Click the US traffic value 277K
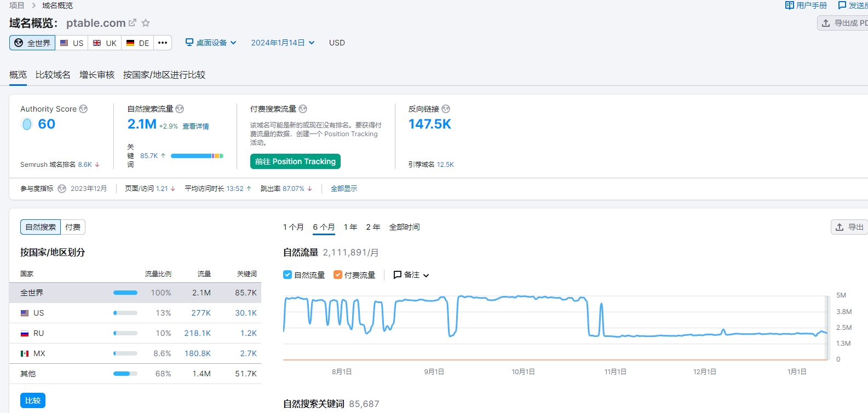Viewport: 868px width, 413px height. (201, 313)
